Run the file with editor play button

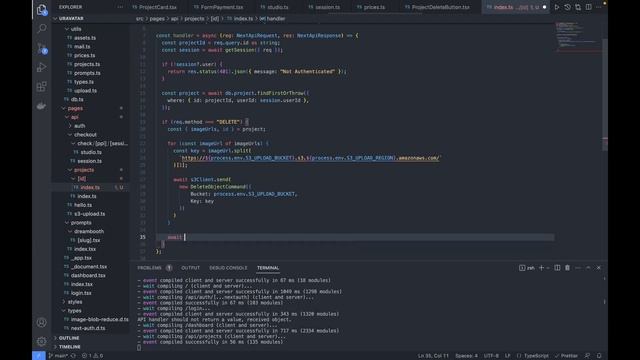[x=557, y=7]
